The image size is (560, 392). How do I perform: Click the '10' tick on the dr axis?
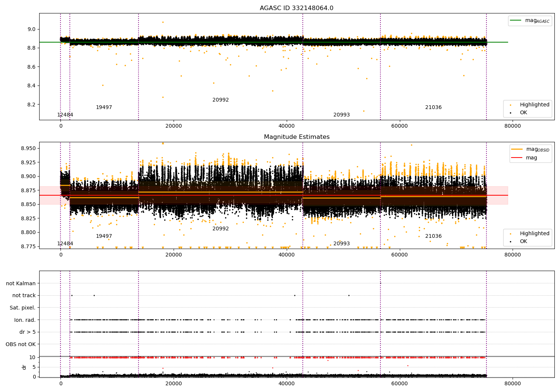(32, 357)
